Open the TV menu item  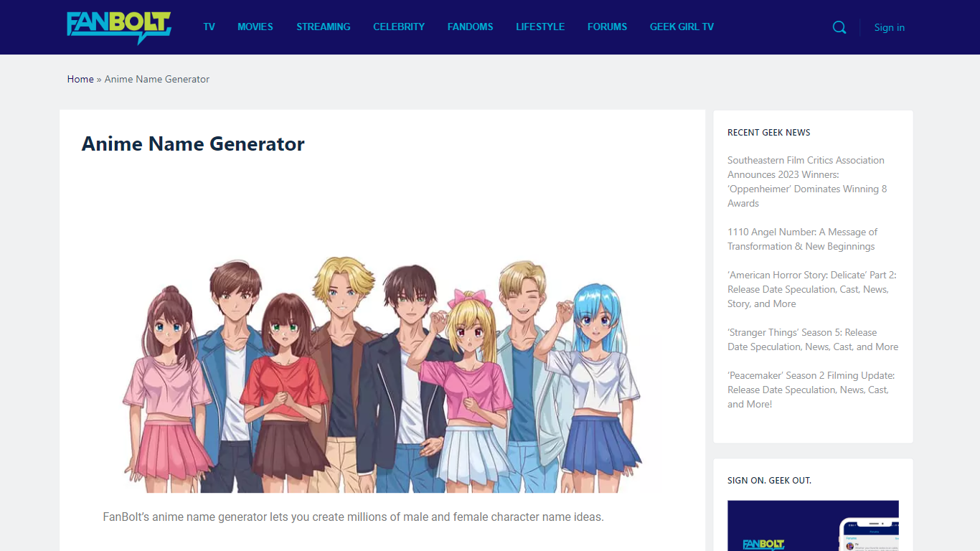pos(209,27)
